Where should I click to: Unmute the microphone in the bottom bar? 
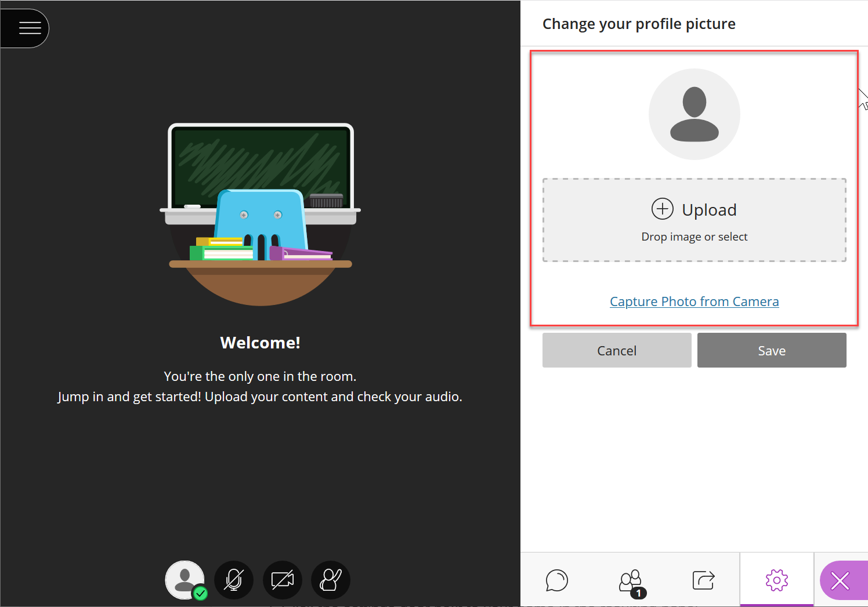234,580
